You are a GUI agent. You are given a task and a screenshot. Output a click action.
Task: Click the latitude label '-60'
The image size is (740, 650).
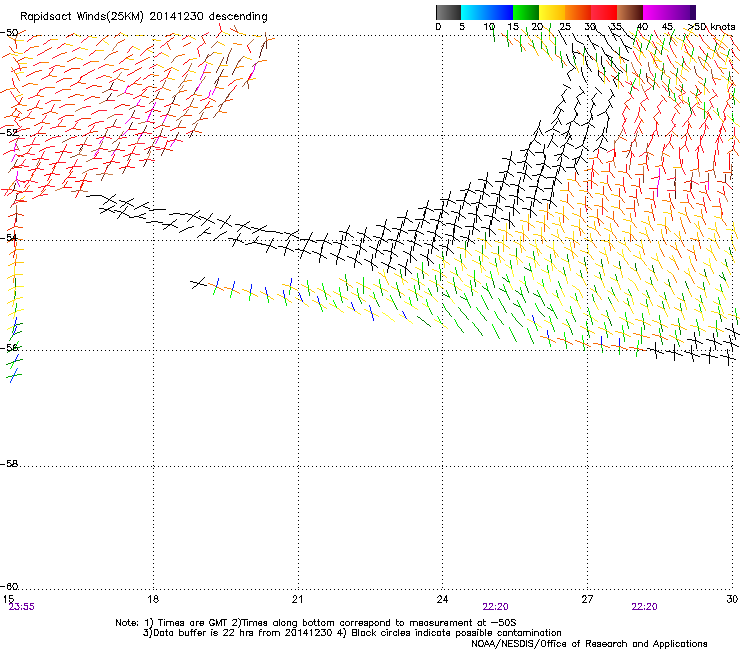pyautogui.click(x=9, y=586)
